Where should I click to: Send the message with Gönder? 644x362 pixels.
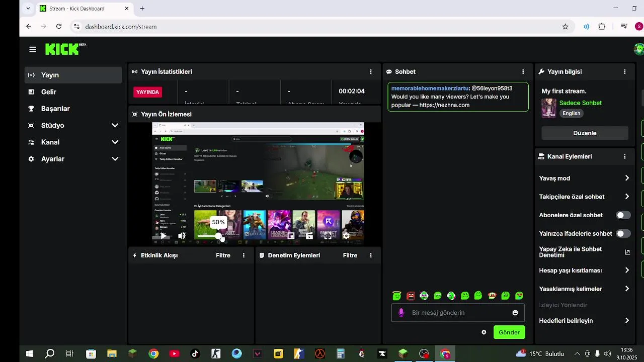509,332
